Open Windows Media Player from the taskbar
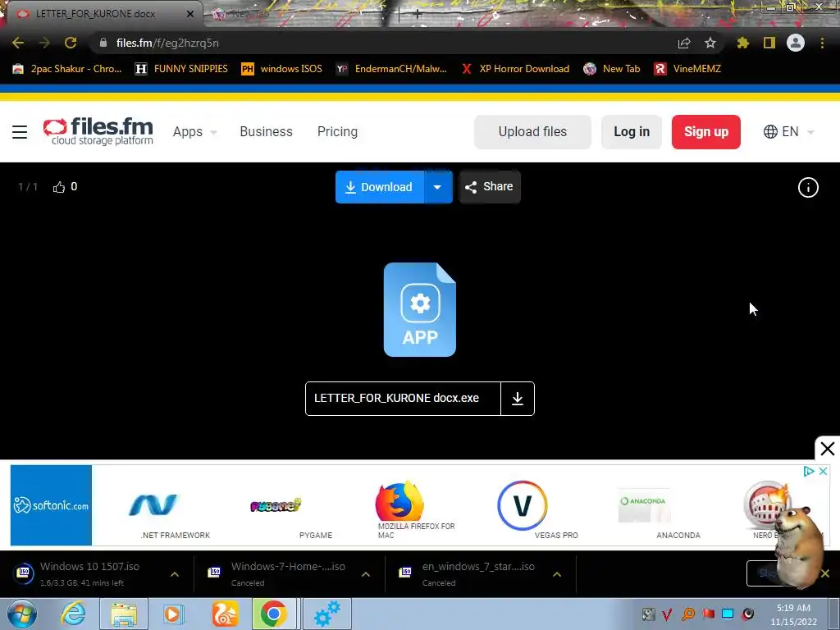Screen dimensions: 840x630 [174, 614]
